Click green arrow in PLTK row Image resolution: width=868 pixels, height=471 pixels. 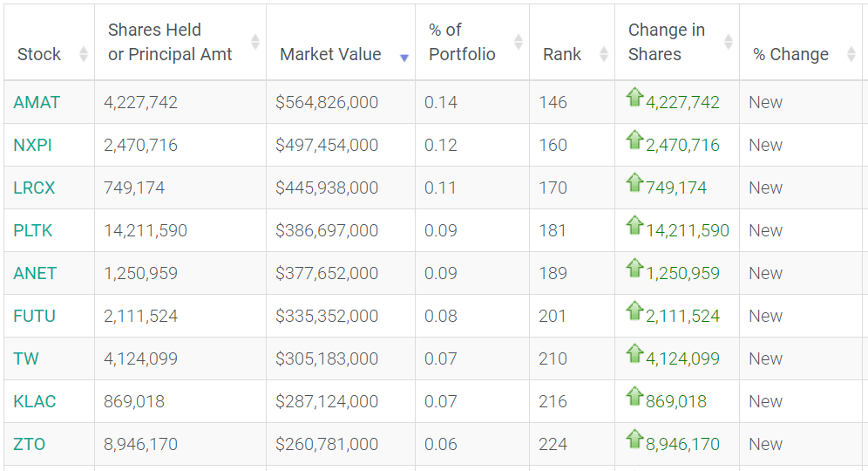click(x=634, y=226)
